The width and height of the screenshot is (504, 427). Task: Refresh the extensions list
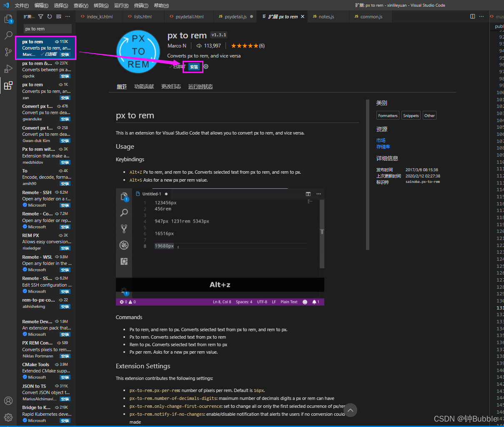click(x=50, y=17)
